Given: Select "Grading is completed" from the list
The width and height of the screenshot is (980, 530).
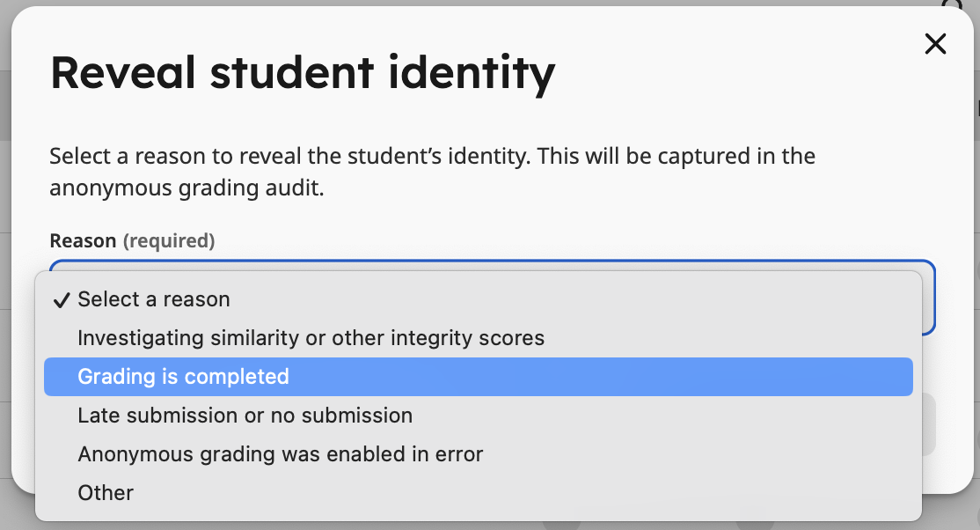Looking at the screenshot, I should [184, 376].
